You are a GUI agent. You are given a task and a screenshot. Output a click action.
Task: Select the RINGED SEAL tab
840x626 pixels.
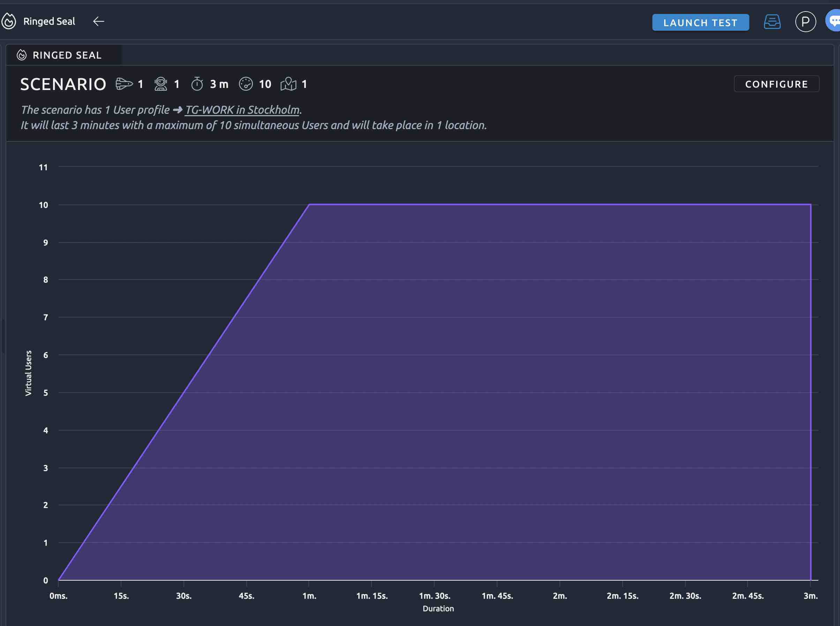point(64,55)
